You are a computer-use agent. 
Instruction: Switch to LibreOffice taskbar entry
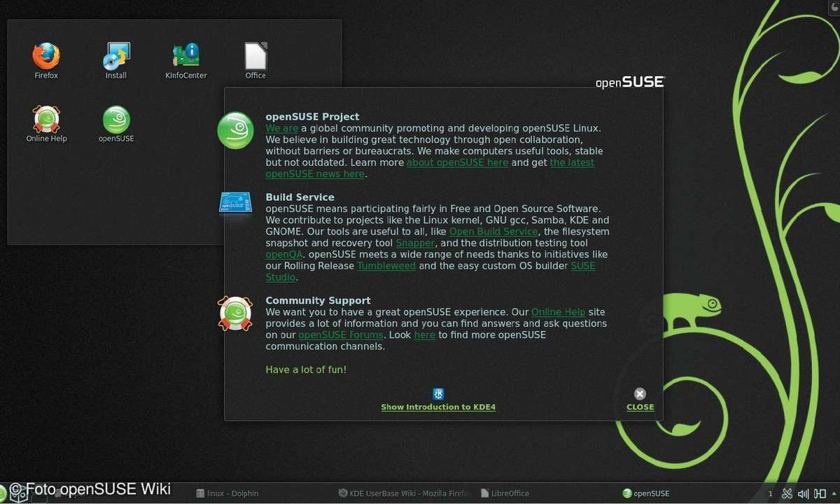505,493
